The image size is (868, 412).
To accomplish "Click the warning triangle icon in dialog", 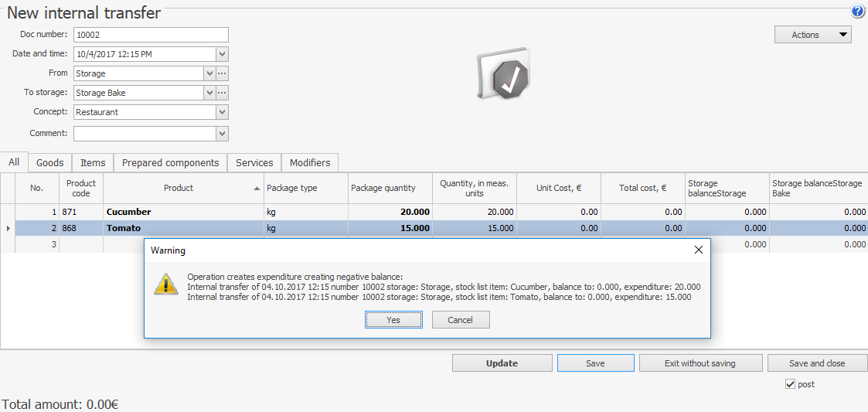I will [165, 284].
